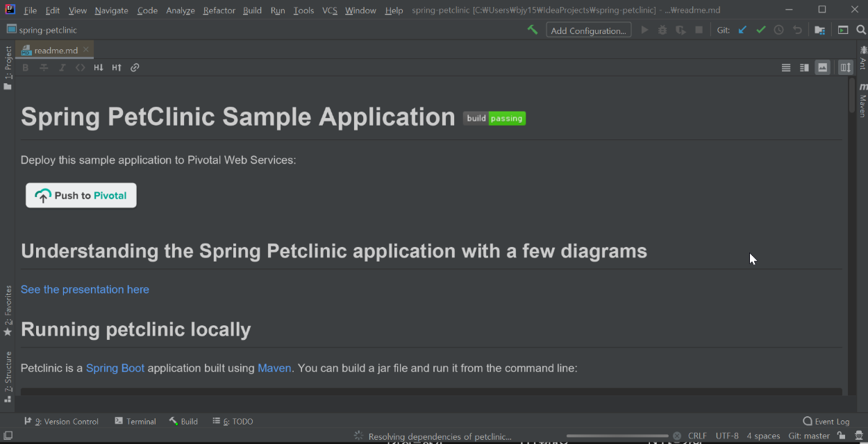Open the Help menu
The width and height of the screenshot is (868, 444).
coord(394,10)
